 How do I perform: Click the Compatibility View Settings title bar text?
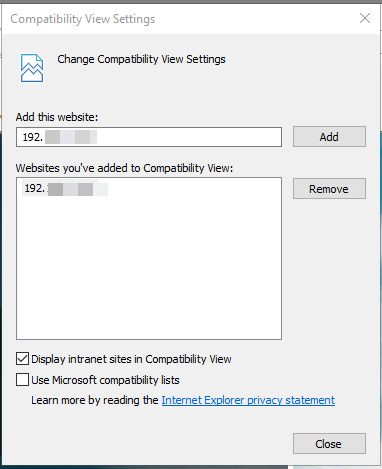pos(83,19)
